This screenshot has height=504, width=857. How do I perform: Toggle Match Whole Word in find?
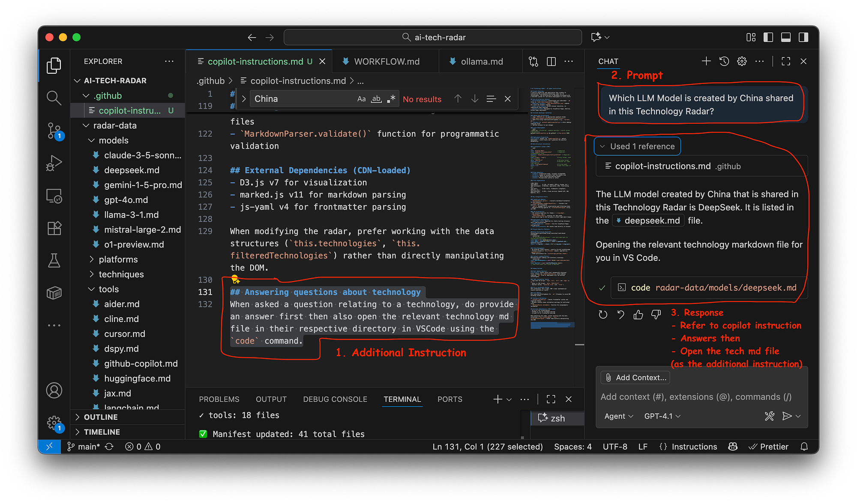(376, 99)
